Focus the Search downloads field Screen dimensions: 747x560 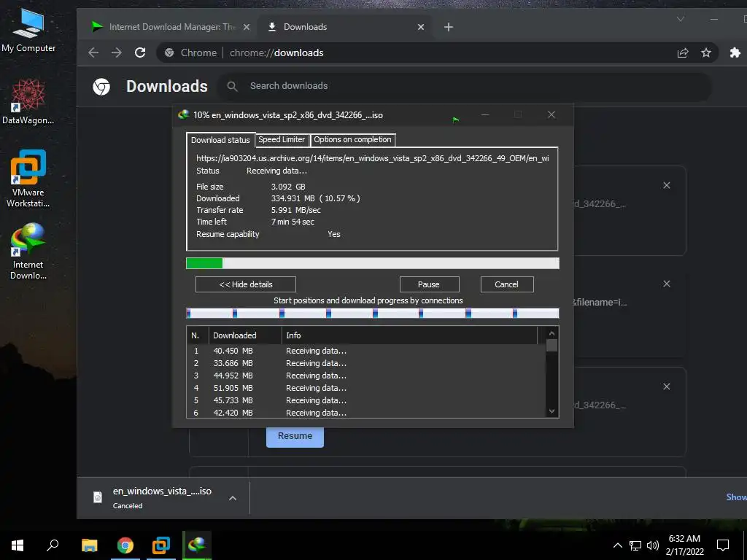click(465, 86)
